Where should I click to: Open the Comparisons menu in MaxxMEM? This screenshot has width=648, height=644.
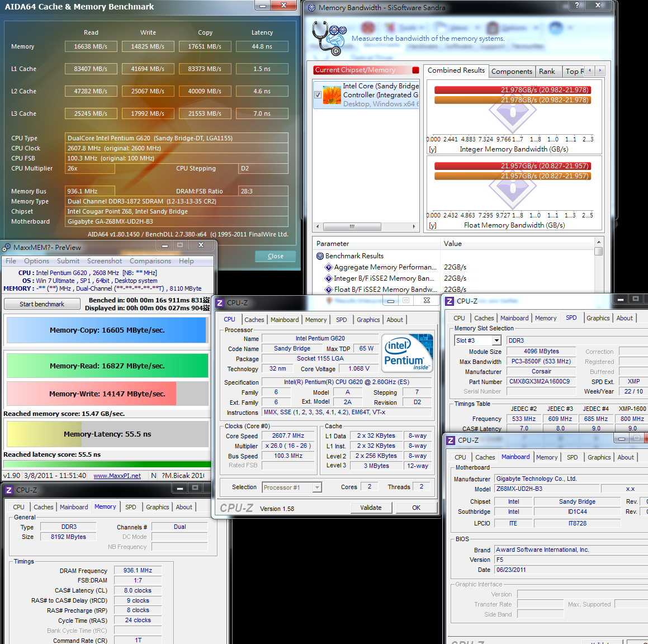click(x=150, y=261)
